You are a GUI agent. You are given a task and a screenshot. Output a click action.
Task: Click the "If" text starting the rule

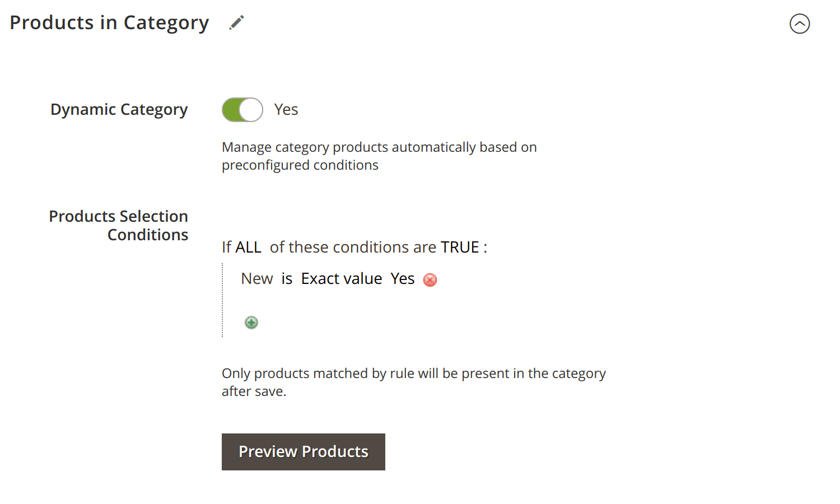(226, 247)
